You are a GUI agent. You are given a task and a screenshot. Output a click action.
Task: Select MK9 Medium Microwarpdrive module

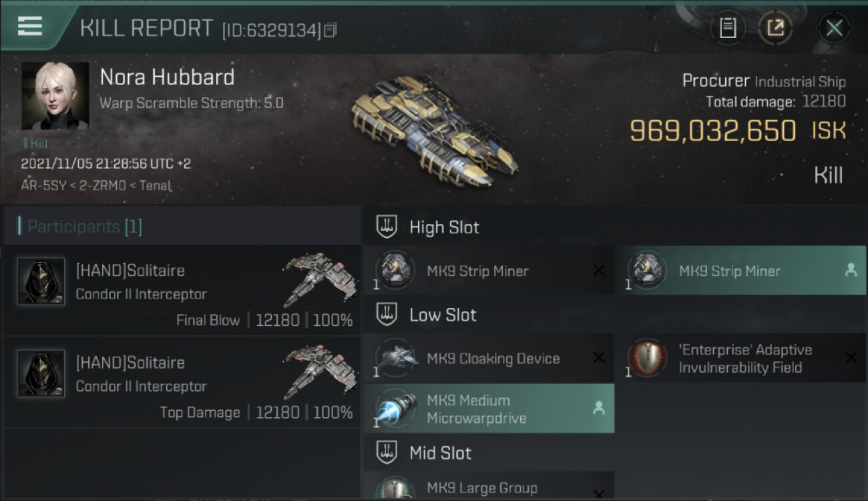(489, 408)
